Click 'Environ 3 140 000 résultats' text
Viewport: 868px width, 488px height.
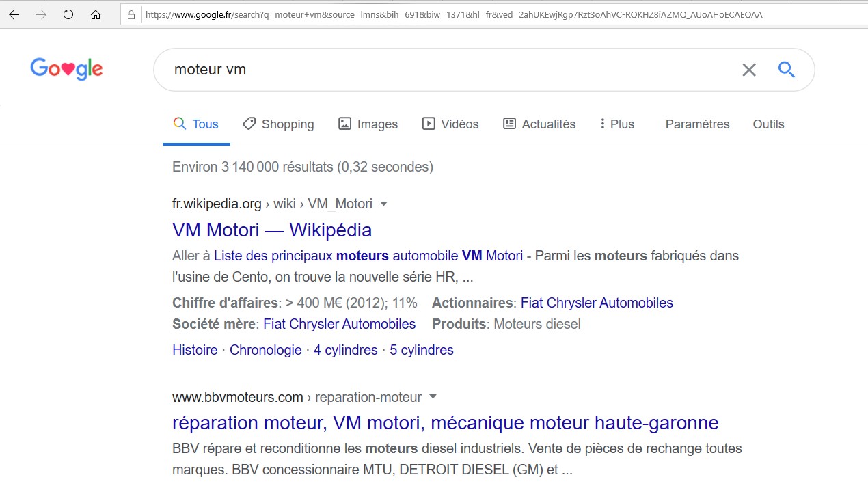(253, 167)
